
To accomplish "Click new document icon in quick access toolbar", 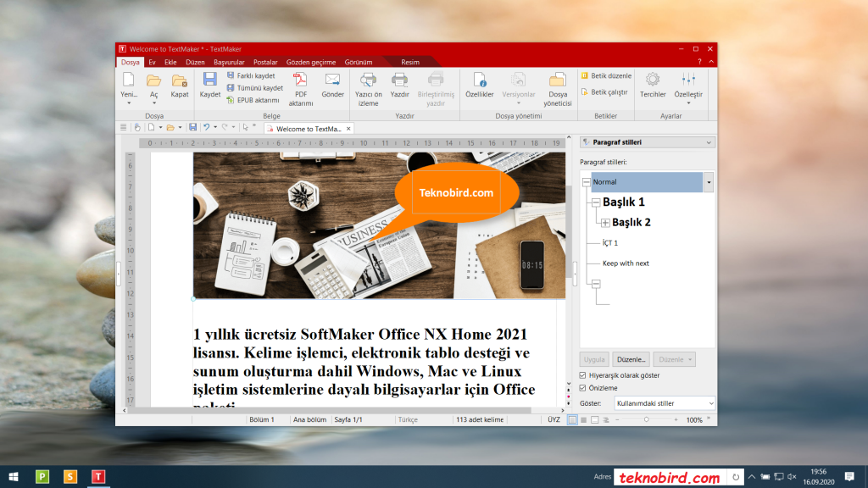I will click(151, 127).
